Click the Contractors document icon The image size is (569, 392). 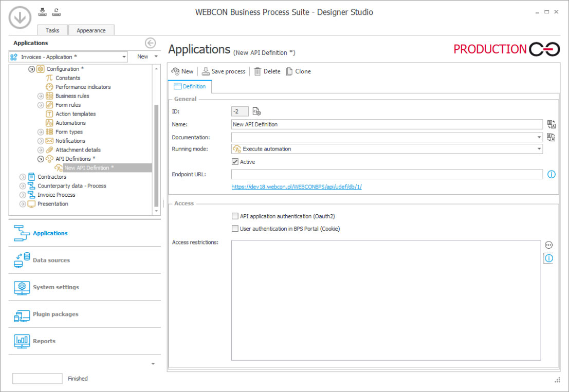(x=31, y=177)
